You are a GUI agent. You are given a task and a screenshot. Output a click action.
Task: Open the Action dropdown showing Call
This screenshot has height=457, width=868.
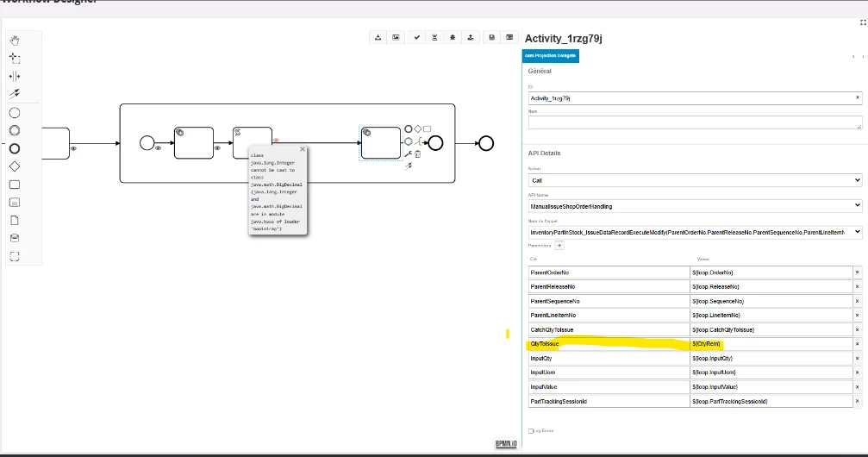click(x=694, y=180)
